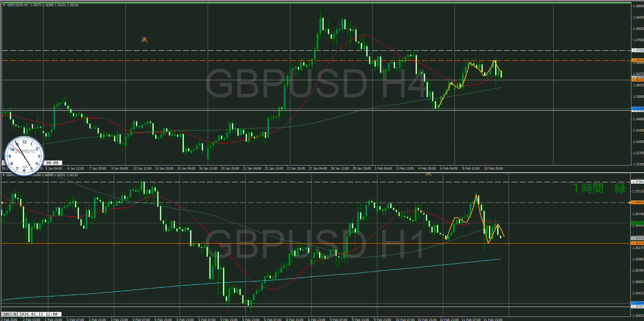Select the orange 1.36936 price label, top chart

tap(637, 60)
